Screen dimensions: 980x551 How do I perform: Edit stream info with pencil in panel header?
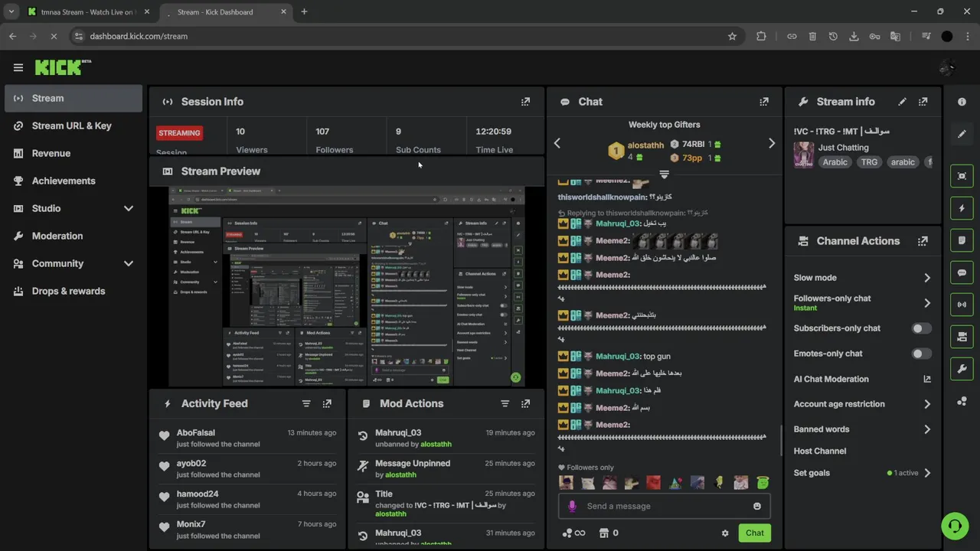pos(902,102)
